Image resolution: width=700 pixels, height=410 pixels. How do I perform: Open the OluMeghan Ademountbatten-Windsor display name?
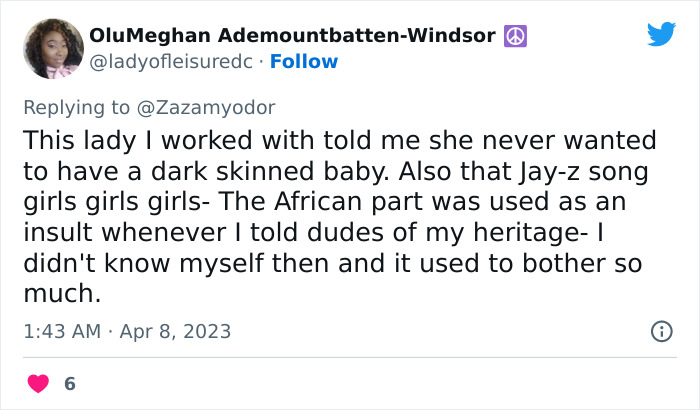(x=292, y=36)
